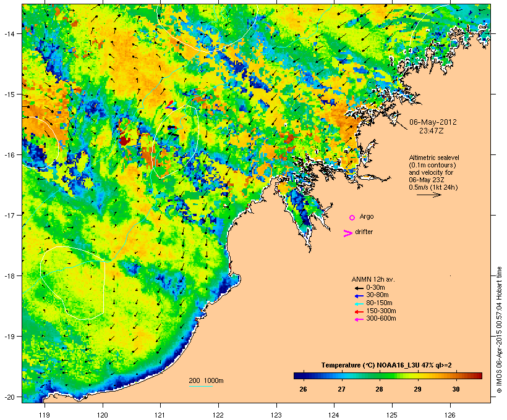Click the IMOS copyright timestamp text
The height and width of the screenshot is (420, 507).
pos(499,330)
